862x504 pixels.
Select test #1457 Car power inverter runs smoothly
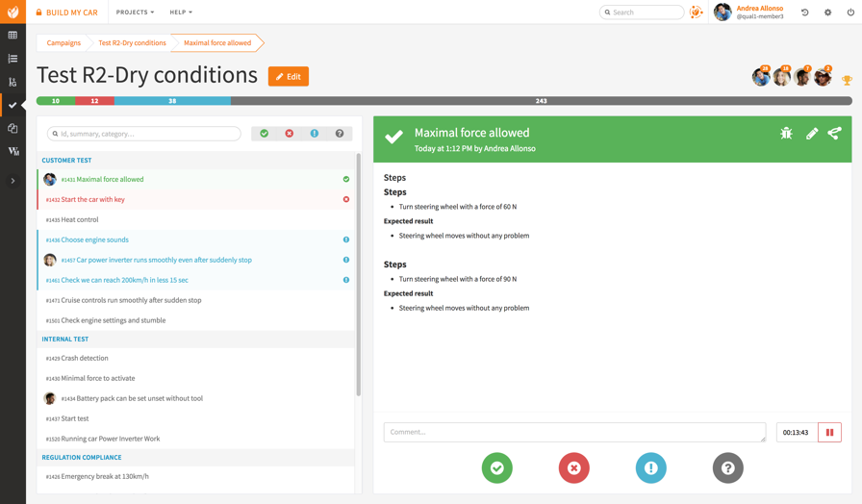195,260
